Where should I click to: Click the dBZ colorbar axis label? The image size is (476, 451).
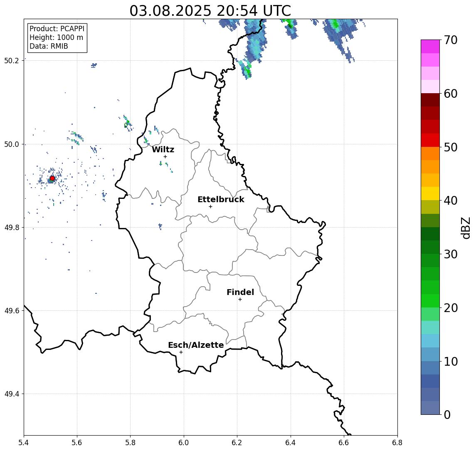pyautogui.click(x=466, y=228)
